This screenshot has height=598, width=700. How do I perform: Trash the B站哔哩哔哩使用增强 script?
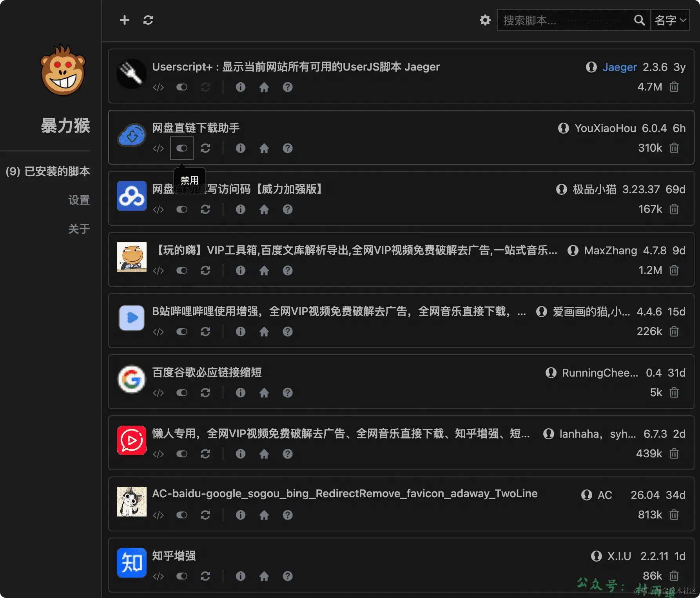click(x=674, y=331)
